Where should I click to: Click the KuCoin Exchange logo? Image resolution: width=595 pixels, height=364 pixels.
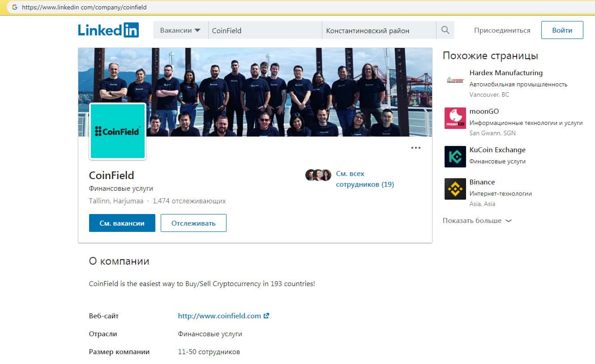tap(455, 157)
